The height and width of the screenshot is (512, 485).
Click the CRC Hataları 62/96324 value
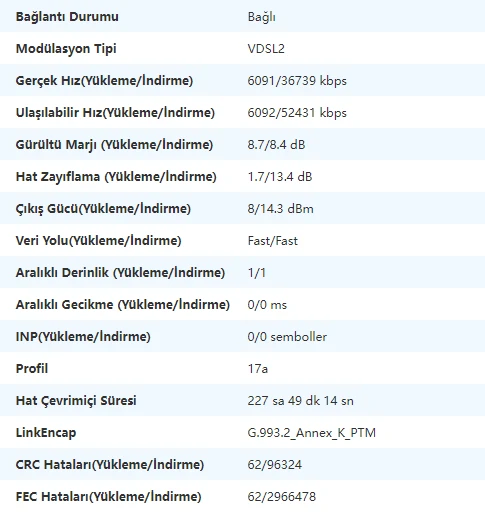tap(275, 465)
